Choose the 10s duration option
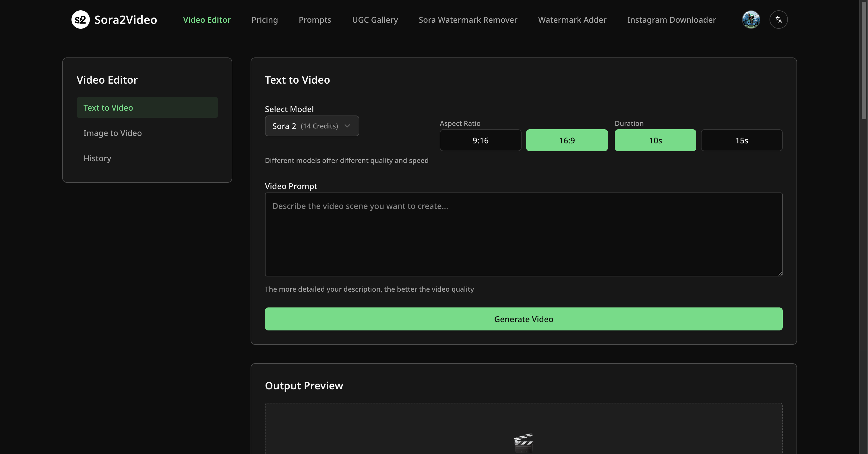This screenshot has height=454, width=868. click(x=655, y=140)
